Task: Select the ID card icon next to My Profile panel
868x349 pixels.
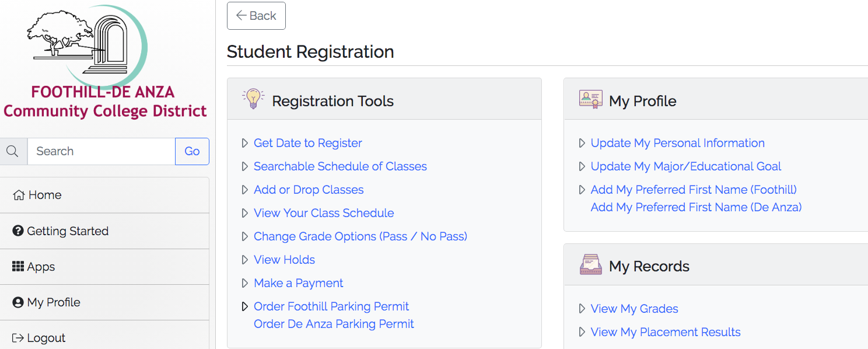Action: (591, 99)
